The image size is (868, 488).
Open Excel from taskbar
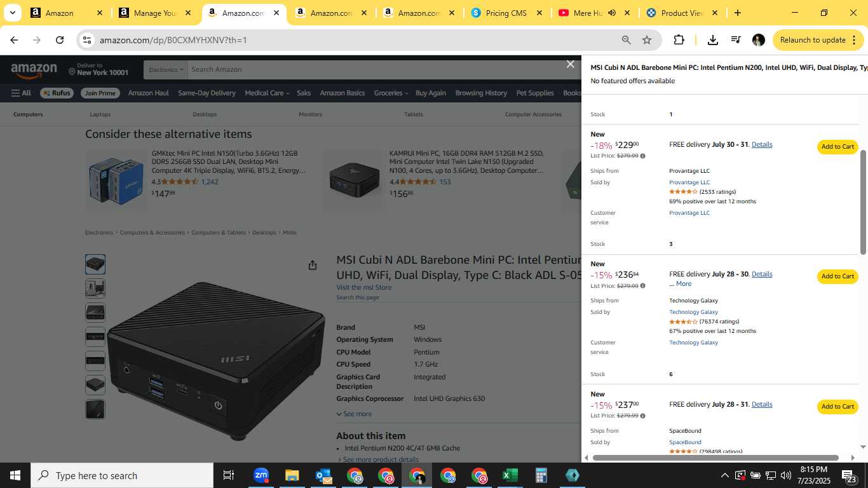[x=510, y=475]
